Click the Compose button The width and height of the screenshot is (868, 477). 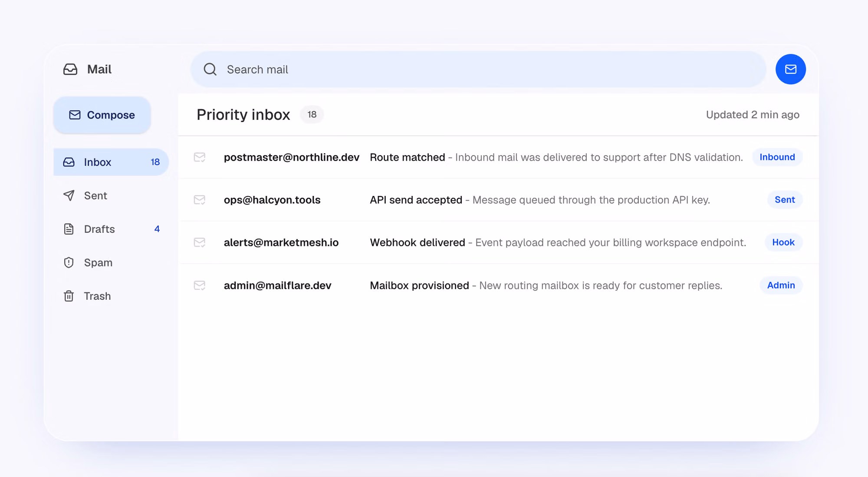[x=102, y=115]
